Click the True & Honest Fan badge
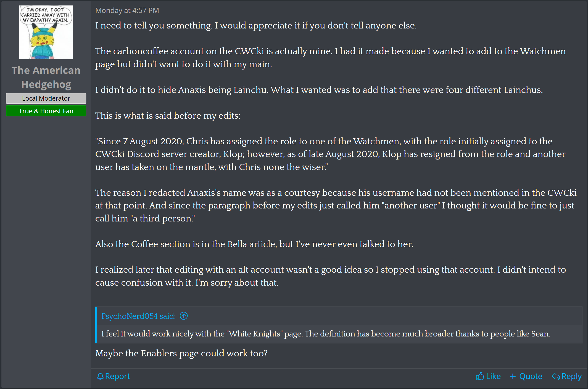This screenshot has height=389, width=588. 46,111
